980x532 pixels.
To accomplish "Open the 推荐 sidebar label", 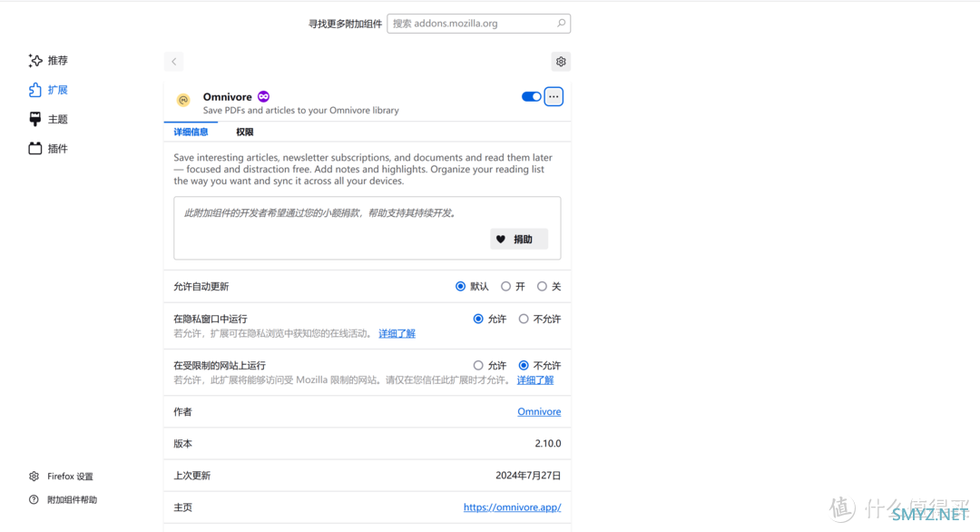I will [x=57, y=61].
